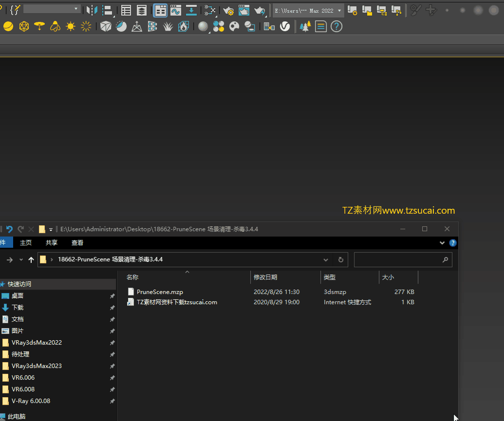Expand the project path dropdown

coord(339,11)
